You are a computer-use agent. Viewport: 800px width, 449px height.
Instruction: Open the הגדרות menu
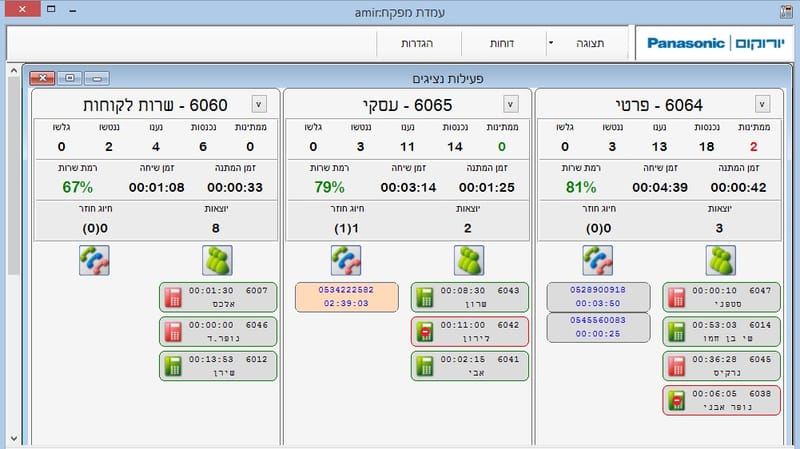click(x=417, y=43)
